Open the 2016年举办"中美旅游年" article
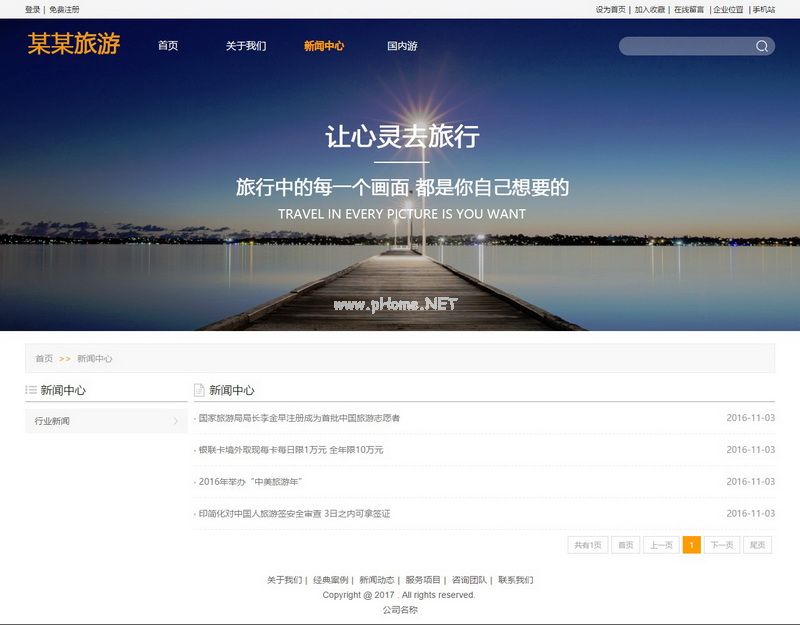 [x=250, y=482]
